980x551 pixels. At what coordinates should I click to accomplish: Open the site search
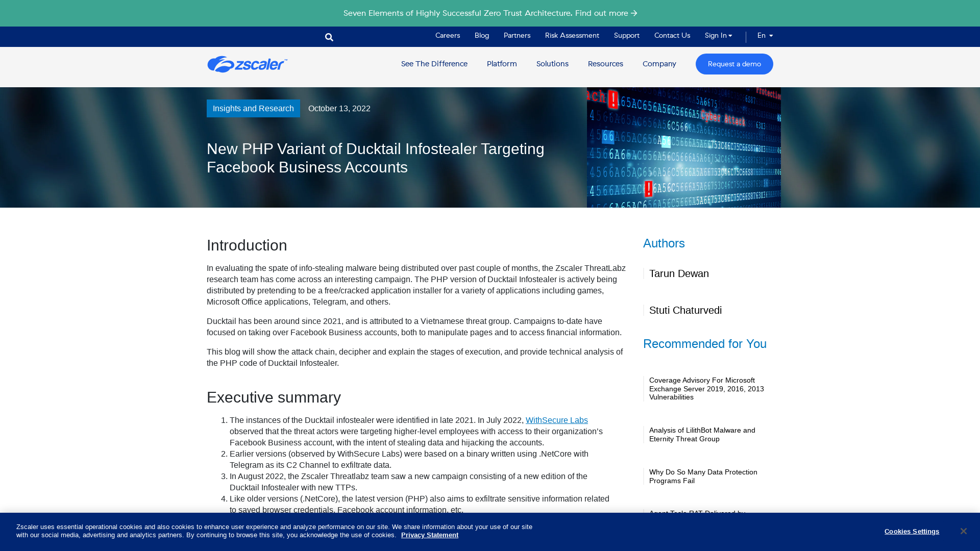click(x=329, y=37)
